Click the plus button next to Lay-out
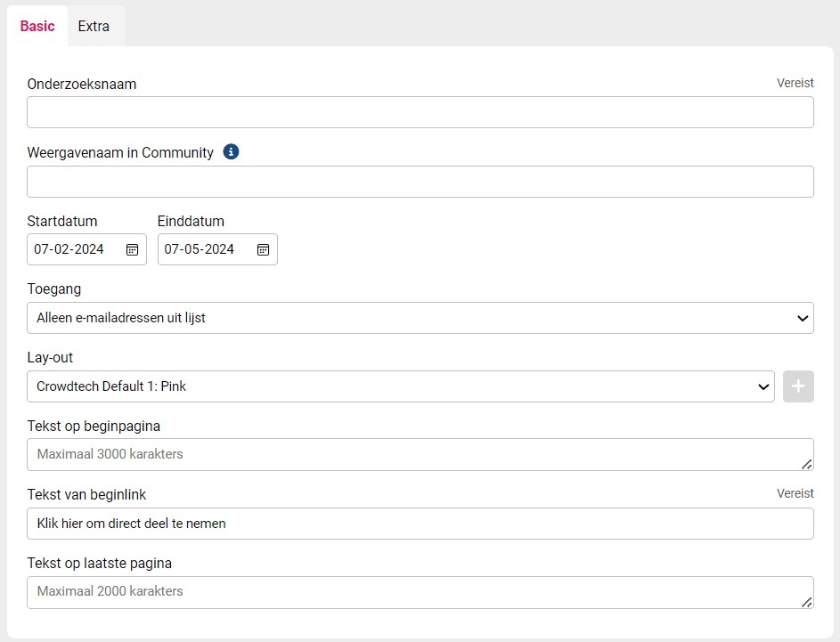This screenshot has height=642, width=840. [798, 386]
